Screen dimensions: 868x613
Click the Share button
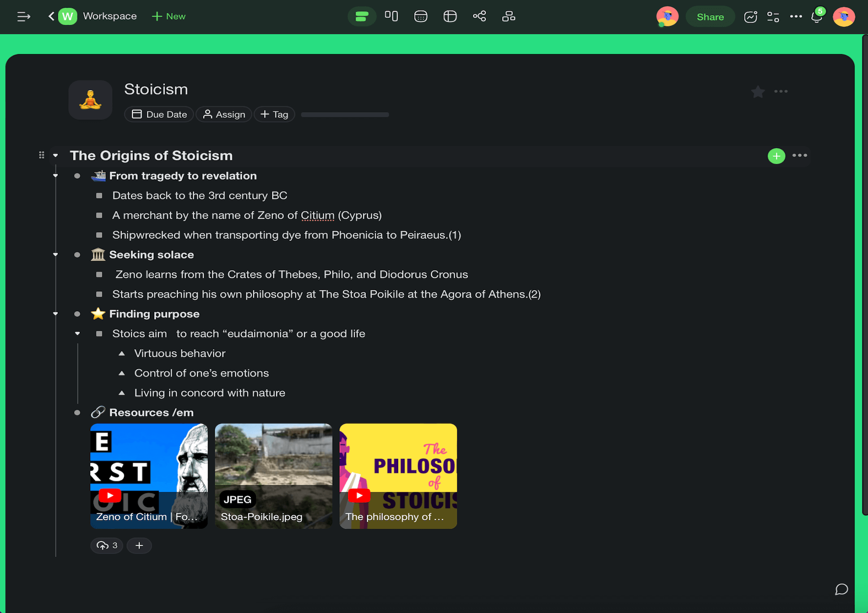(x=710, y=17)
